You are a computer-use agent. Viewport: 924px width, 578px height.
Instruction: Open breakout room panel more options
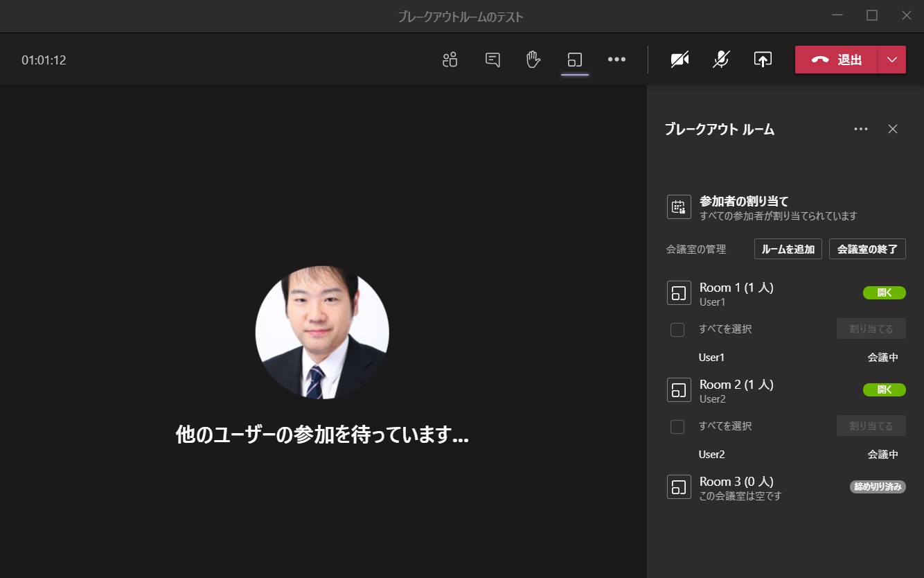(861, 129)
